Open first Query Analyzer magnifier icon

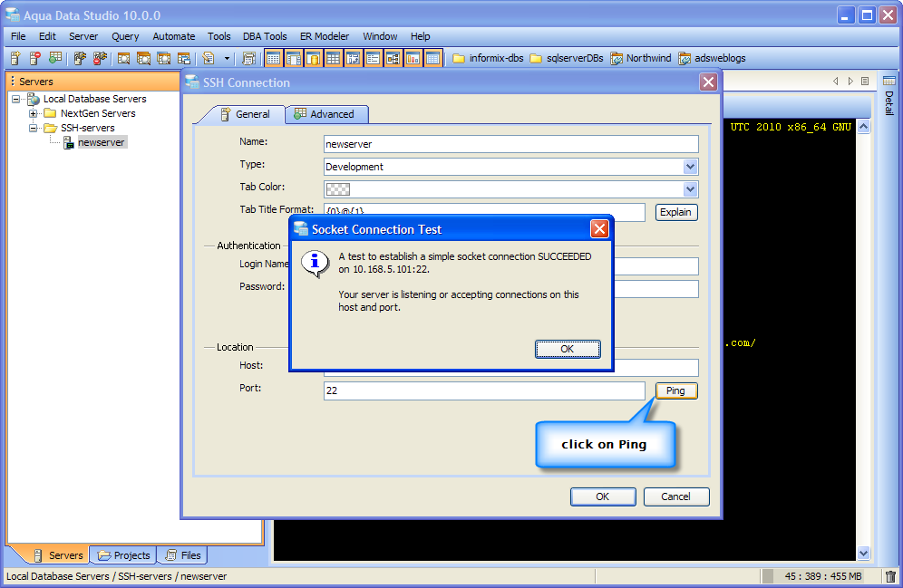tap(124, 58)
